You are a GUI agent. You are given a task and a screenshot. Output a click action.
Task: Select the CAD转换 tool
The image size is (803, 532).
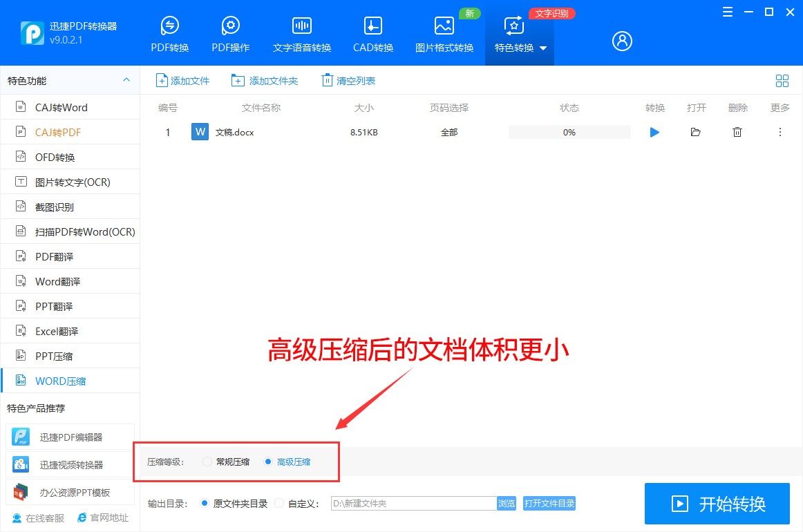372,31
